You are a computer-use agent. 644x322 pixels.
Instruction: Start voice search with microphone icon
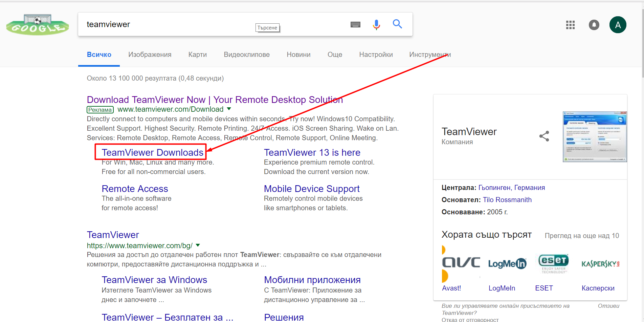click(376, 24)
